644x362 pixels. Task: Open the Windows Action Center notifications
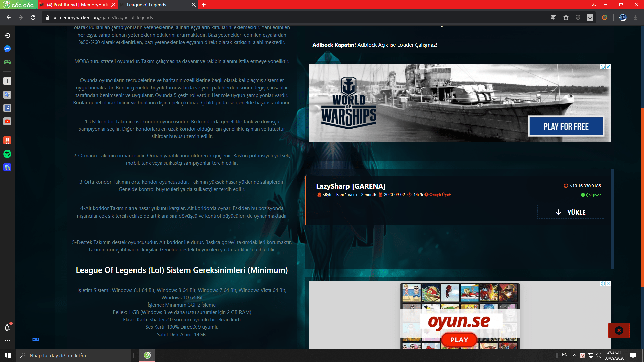[633, 355]
